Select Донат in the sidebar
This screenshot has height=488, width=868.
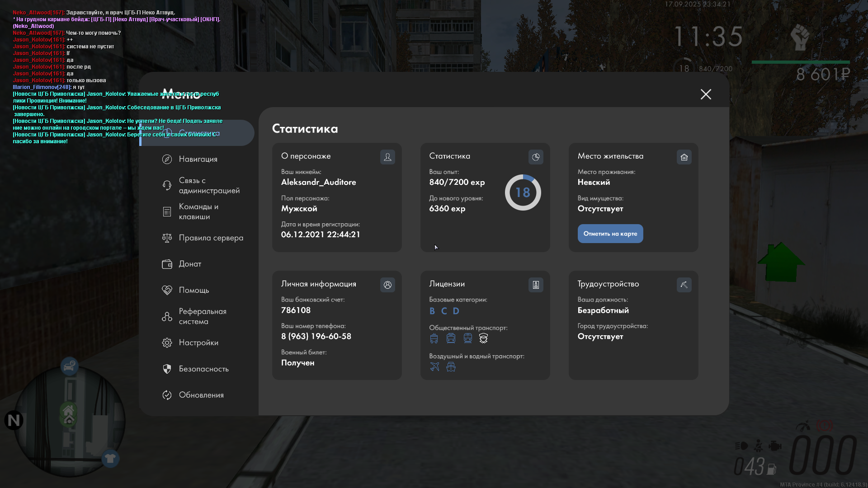(x=189, y=264)
